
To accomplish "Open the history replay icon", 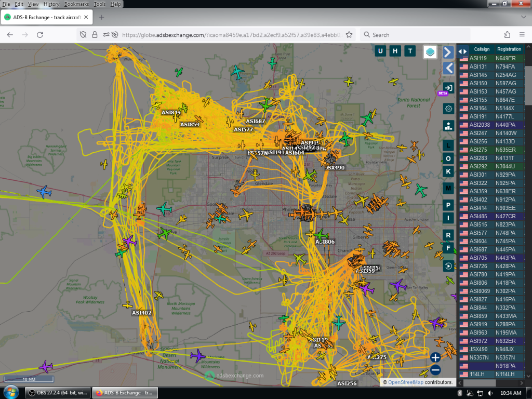I will click(448, 266).
